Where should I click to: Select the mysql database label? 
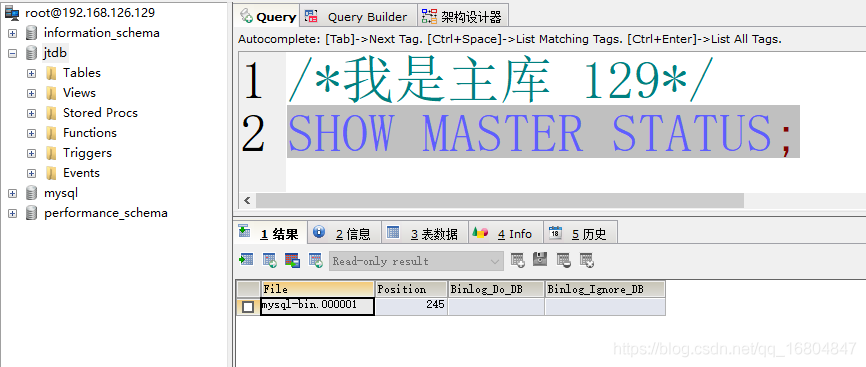(61, 193)
